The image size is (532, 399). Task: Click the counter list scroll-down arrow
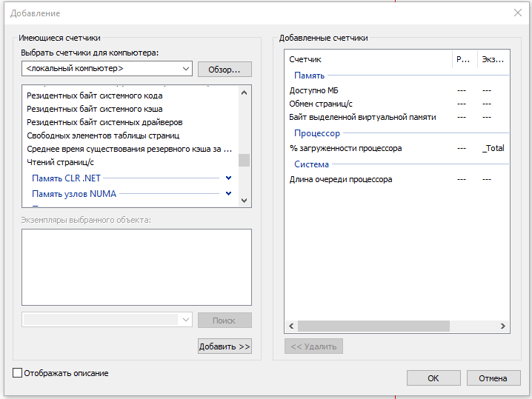point(244,201)
